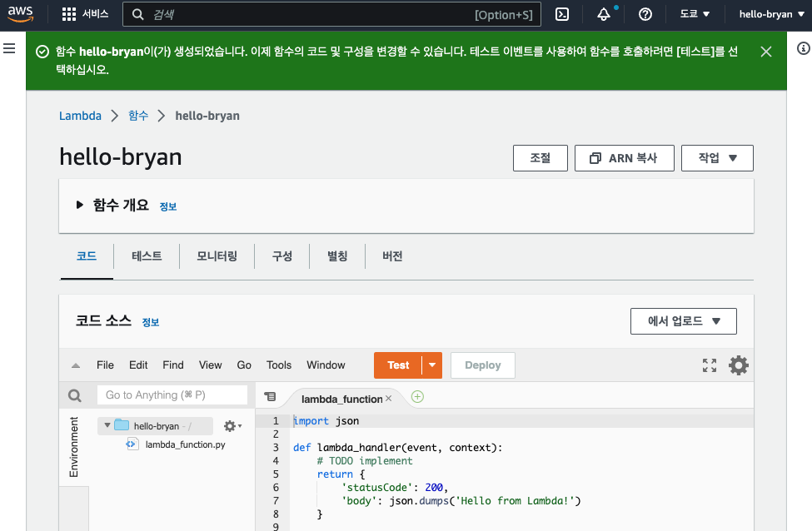Viewport: 812px width, 531px height.
Task: Click the orange Test button
Action: pyautogui.click(x=398, y=365)
